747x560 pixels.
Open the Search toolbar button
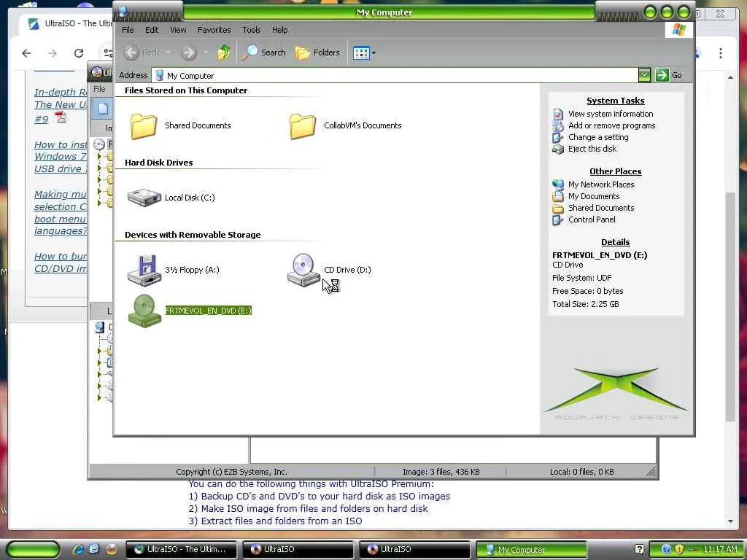263,52
